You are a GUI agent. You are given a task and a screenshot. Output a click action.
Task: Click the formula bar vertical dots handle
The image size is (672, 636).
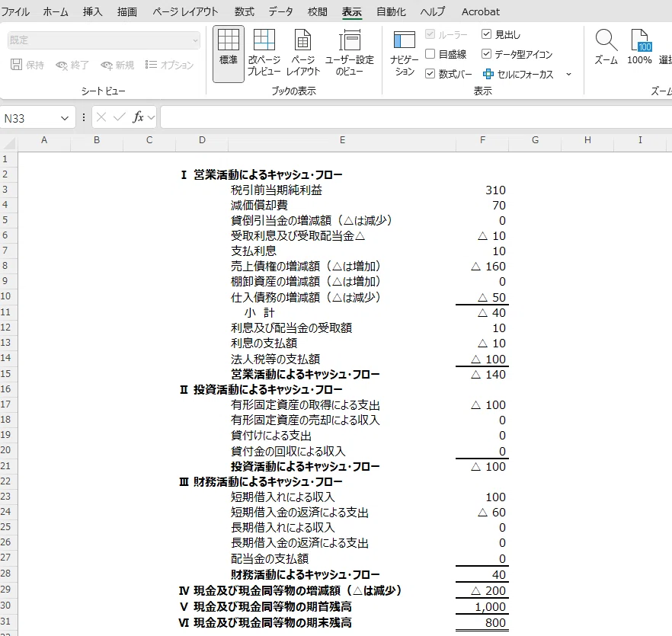(x=84, y=117)
